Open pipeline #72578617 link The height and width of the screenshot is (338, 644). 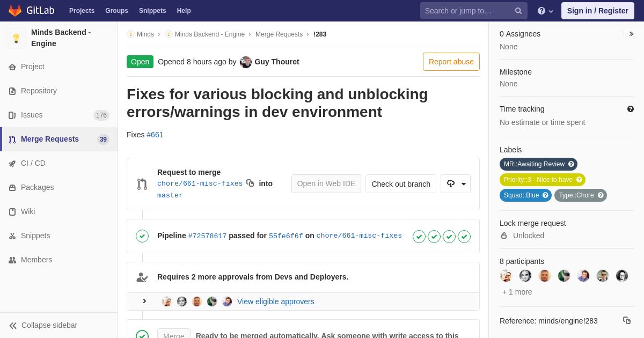(207, 236)
